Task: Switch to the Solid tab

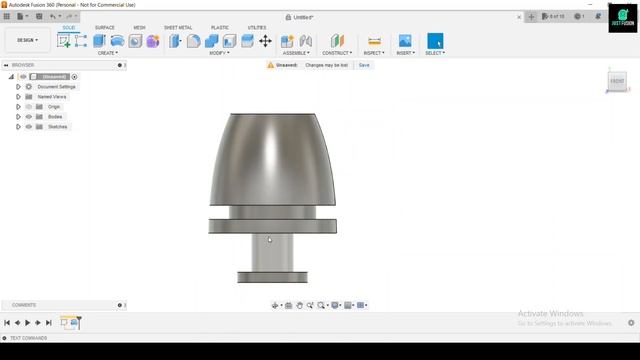Action: pyautogui.click(x=69, y=27)
